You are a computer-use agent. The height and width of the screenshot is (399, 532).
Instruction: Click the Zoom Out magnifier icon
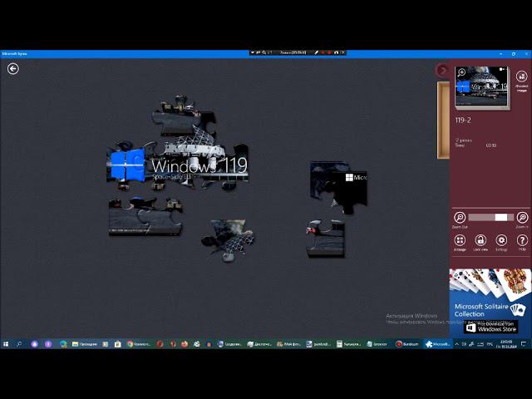tap(460, 217)
